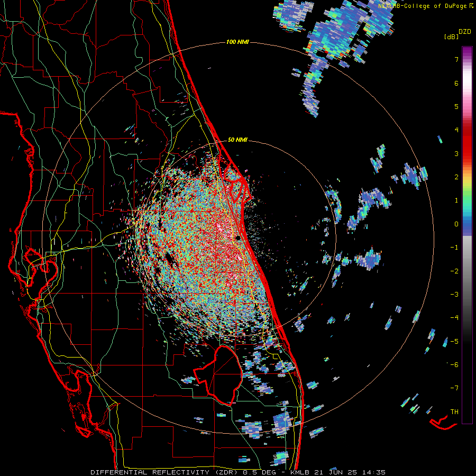The image size is (476, 476).
Task: Click the "5" tick on the color scale
Action: [x=456, y=106]
